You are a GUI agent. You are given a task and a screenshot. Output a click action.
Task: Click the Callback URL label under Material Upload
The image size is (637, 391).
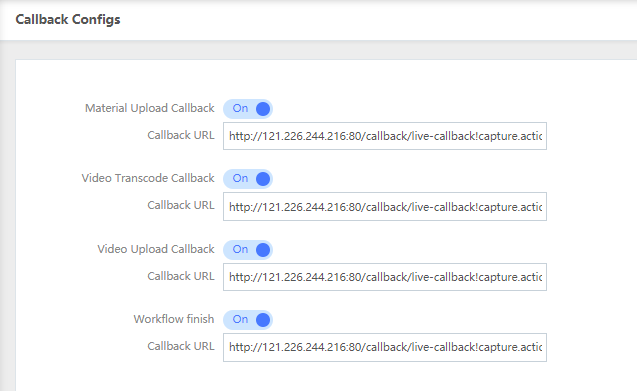click(181, 135)
